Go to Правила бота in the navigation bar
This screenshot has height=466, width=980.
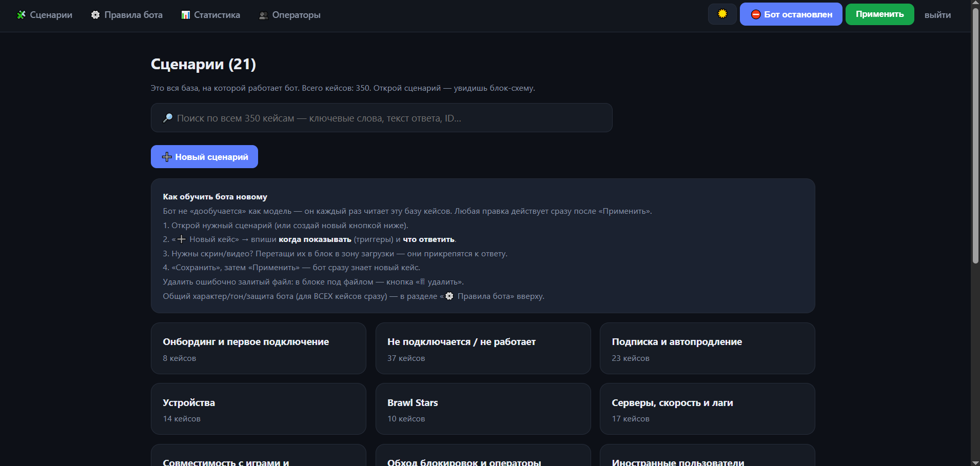click(127, 15)
